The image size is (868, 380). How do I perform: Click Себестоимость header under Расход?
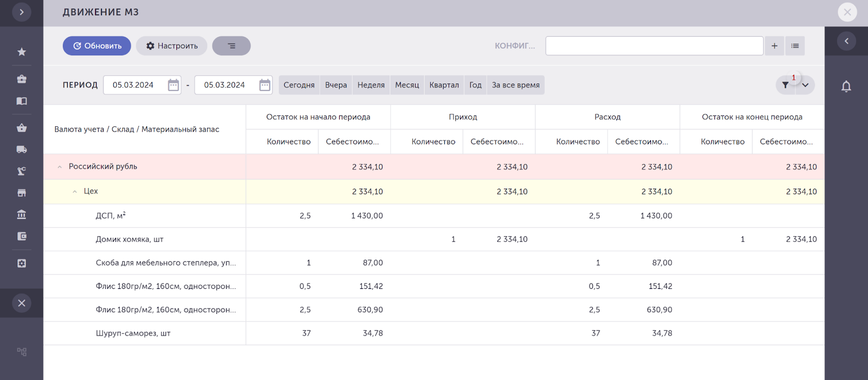(x=643, y=141)
